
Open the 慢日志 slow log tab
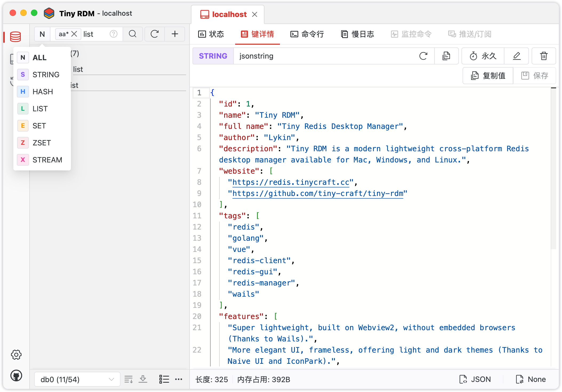click(358, 34)
